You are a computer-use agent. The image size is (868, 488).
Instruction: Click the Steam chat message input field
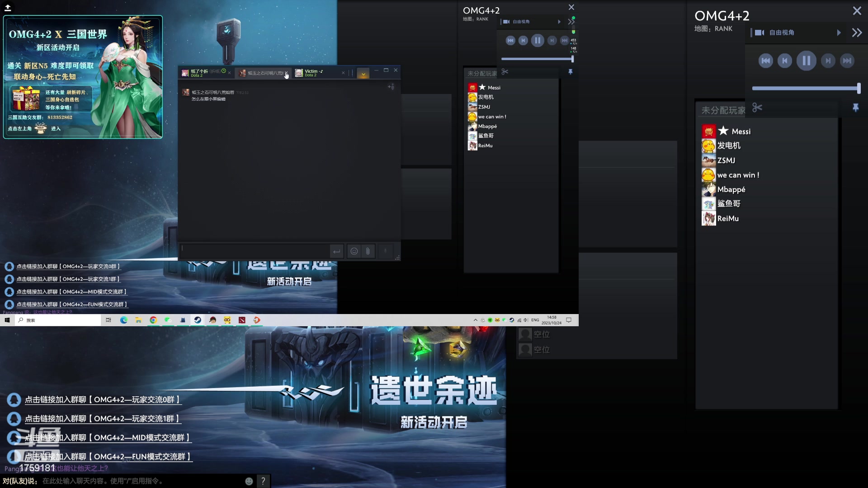click(255, 250)
